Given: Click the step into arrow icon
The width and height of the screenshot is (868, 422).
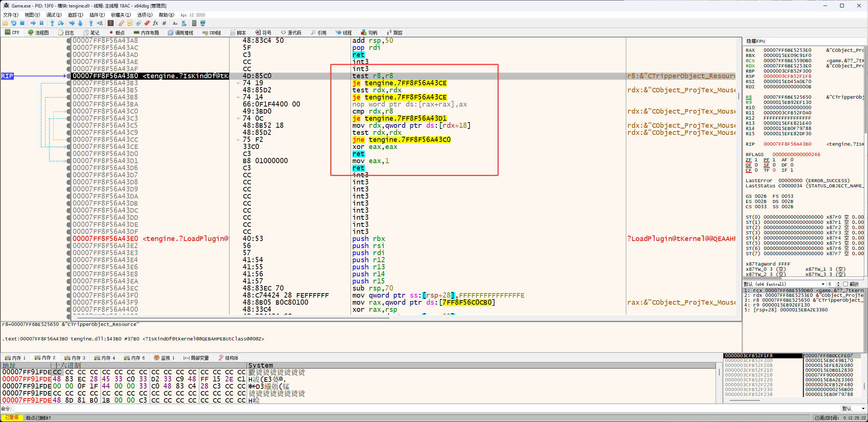Looking at the screenshot, I should coord(52,23).
